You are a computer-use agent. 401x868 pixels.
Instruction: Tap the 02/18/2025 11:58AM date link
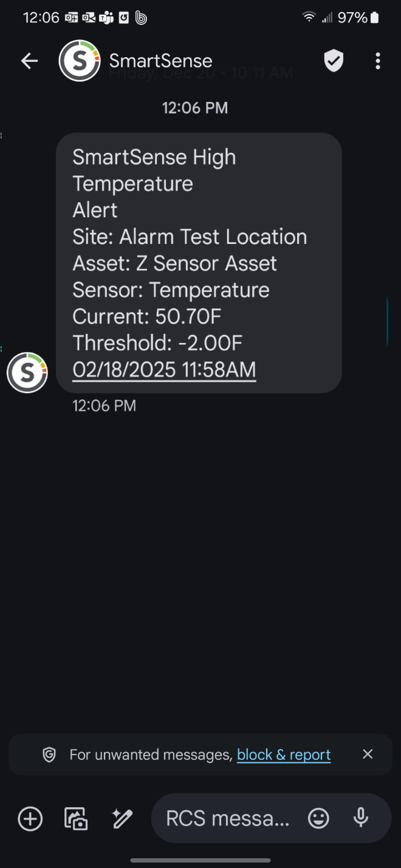pyautogui.click(x=164, y=370)
